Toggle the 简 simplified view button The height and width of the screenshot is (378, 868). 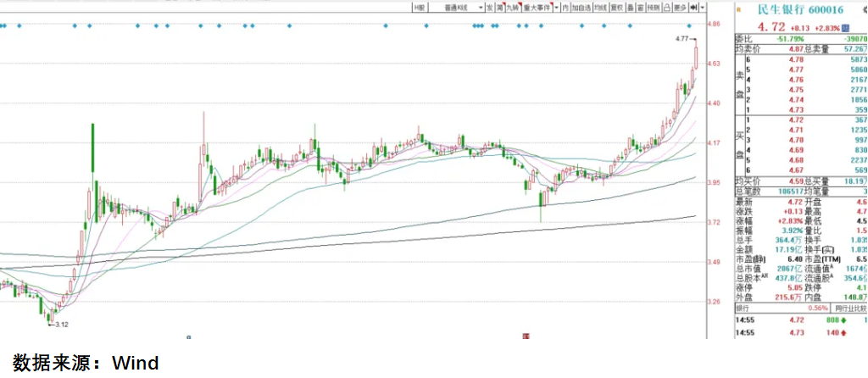(x=501, y=8)
